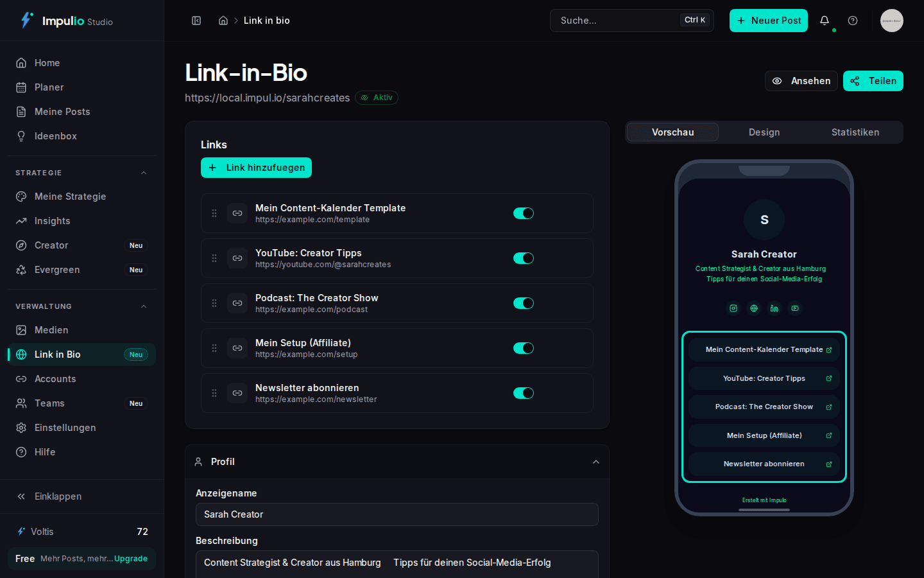Click the Anzeigename input field
Viewport: 924px width, 578px height.
point(397,514)
